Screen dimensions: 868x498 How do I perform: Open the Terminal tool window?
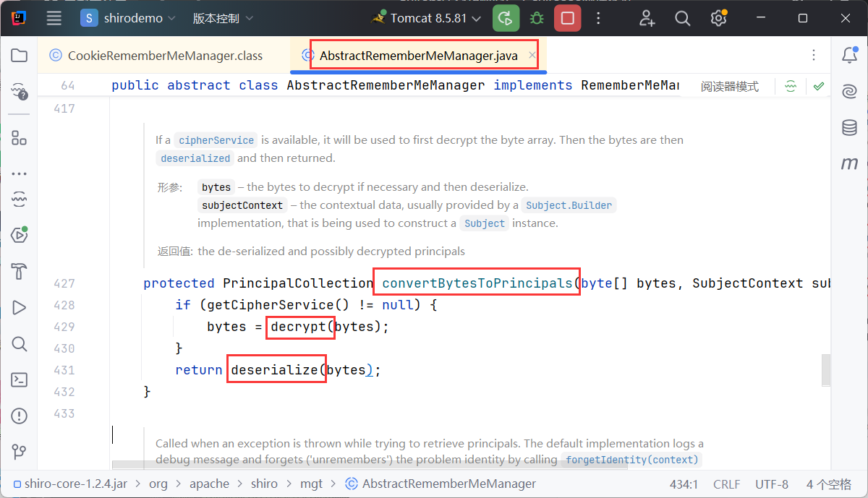coord(19,379)
